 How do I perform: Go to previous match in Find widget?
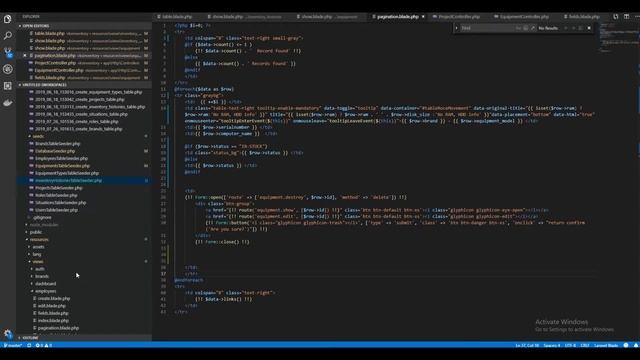(566, 28)
